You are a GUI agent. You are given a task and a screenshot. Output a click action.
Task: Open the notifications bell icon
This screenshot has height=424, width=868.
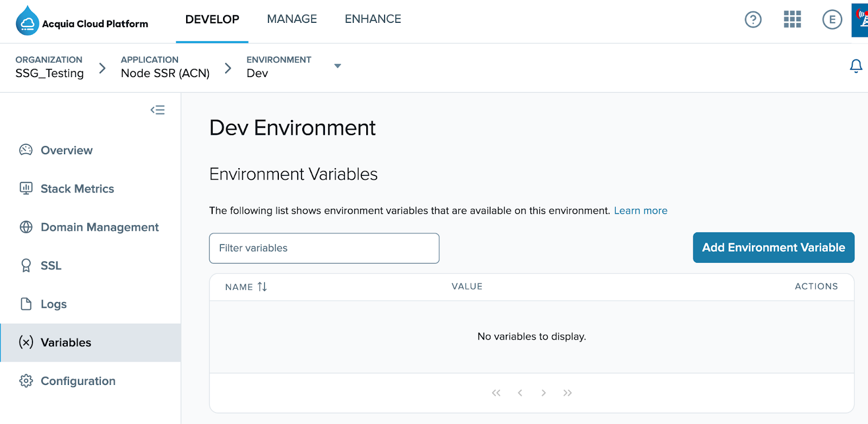point(856,66)
